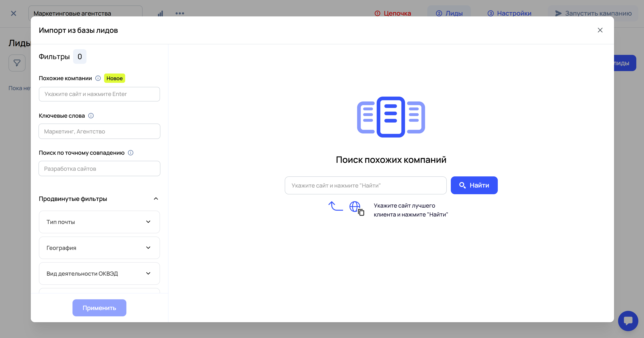Expand the Тип почты dropdown
Screen dimensions: 644x338
[x=99, y=222]
